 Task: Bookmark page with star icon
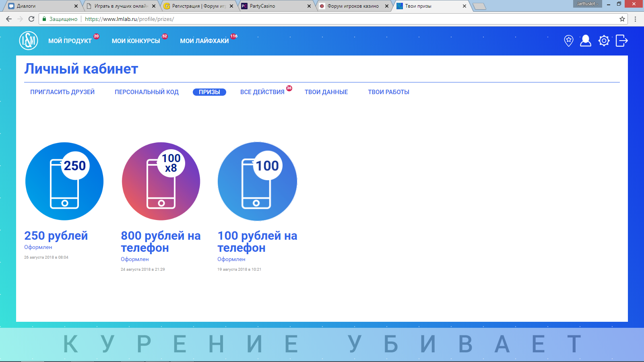[622, 19]
